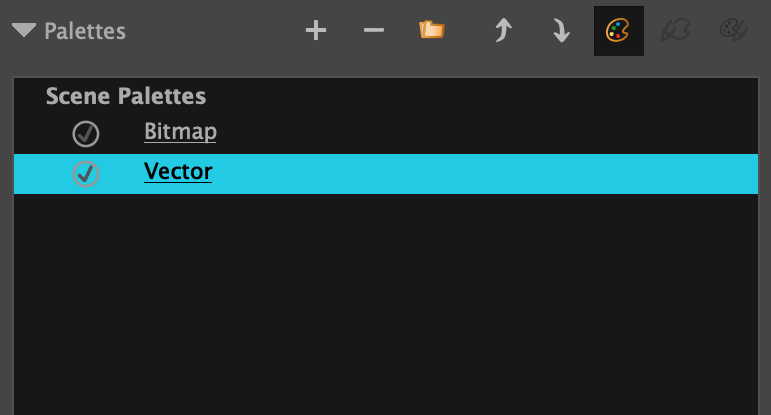Screen dimensions: 771x415
Task: Select the Bitmap palette name
Action: pyautogui.click(x=180, y=131)
